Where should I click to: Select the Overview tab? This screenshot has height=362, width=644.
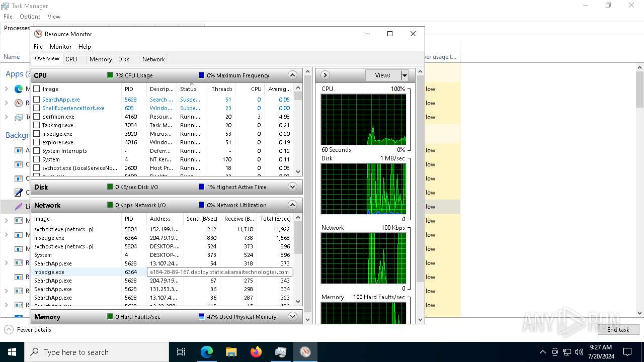[x=47, y=58]
